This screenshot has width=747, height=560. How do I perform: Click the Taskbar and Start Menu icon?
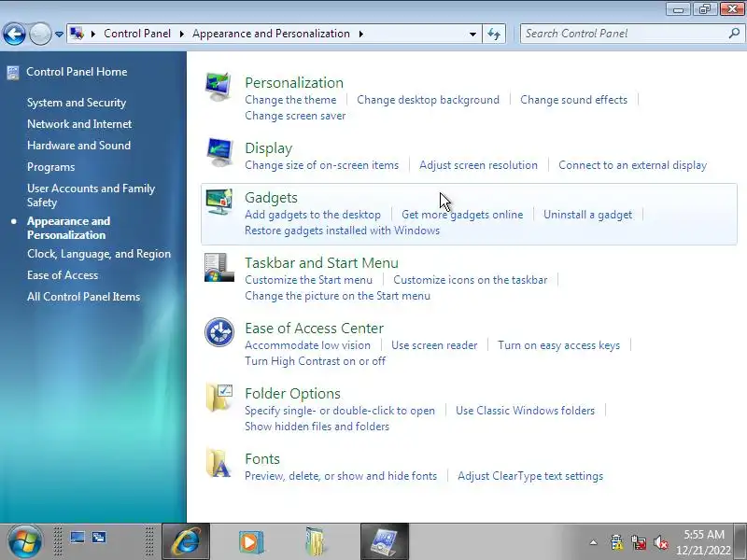point(219,267)
